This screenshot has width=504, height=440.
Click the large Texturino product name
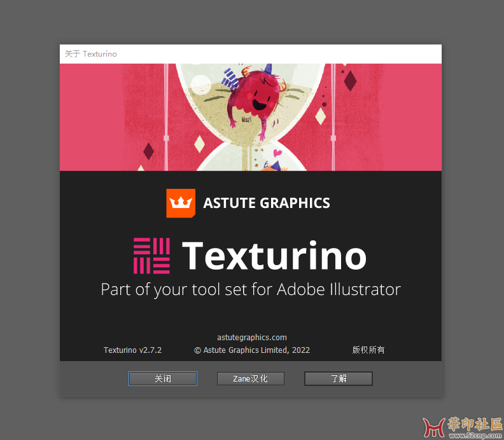pyautogui.click(x=274, y=256)
